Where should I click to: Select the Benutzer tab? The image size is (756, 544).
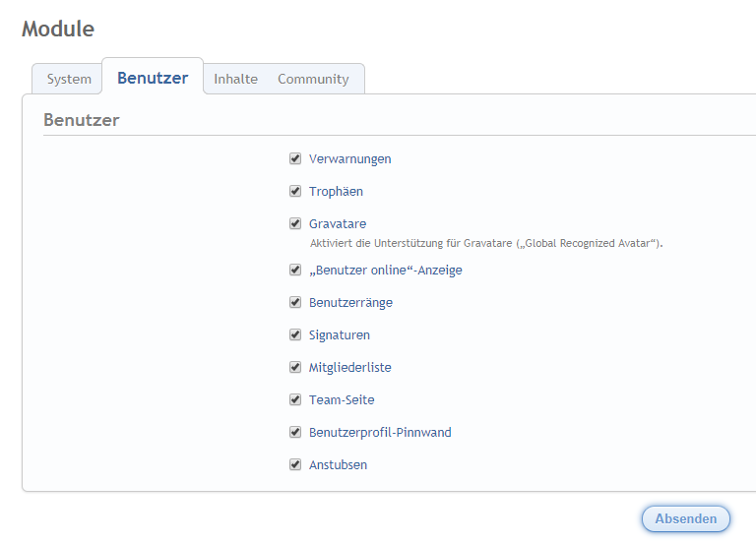153,78
